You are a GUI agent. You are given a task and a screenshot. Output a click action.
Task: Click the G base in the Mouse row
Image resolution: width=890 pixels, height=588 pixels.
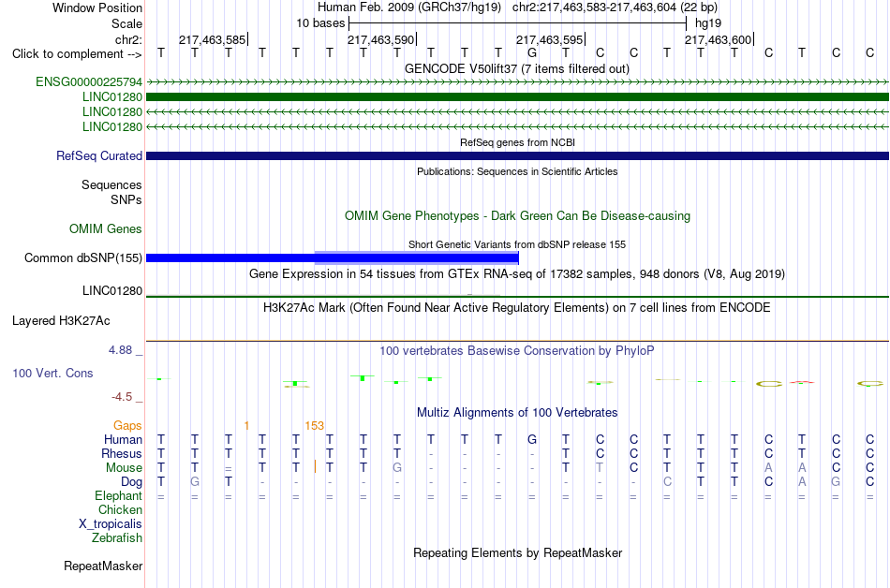(x=397, y=468)
